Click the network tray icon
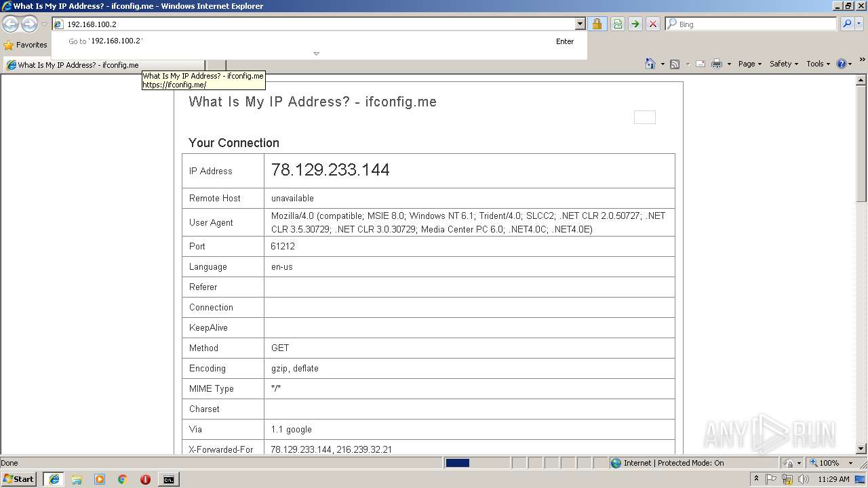Screen dimensions: 868x488 point(787,479)
